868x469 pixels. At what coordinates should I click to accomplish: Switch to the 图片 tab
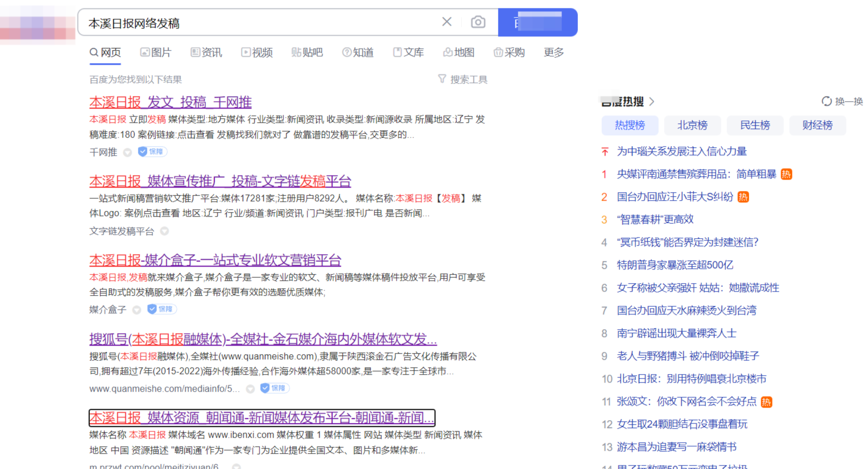(x=156, y=52)
